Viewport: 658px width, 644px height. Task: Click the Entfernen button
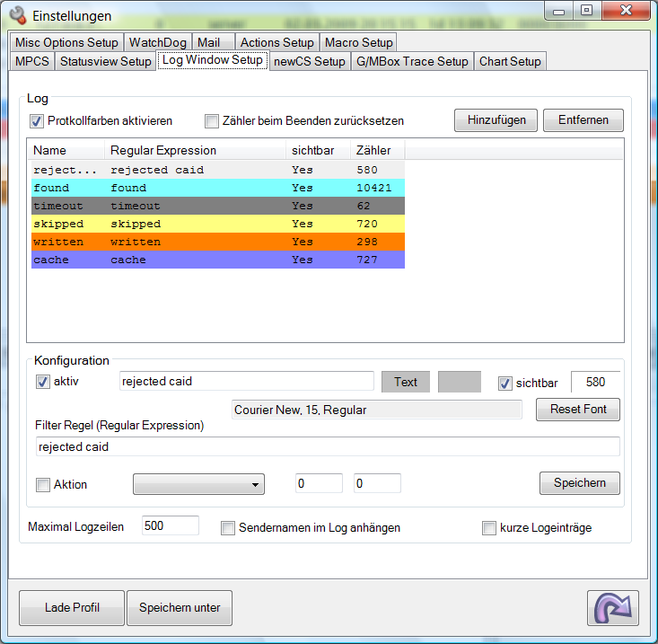tap(583, 120)
